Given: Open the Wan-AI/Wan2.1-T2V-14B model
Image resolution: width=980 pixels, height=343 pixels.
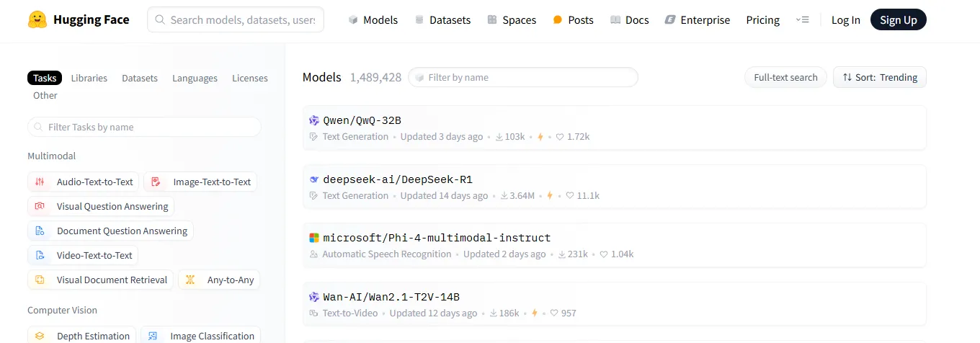Looking at the screenshot, I should [x=615, y=304].
